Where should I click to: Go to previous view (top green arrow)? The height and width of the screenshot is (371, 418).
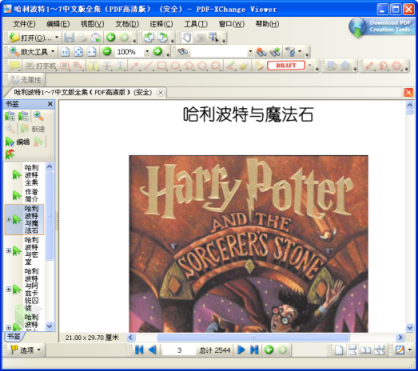coord(111,38)
